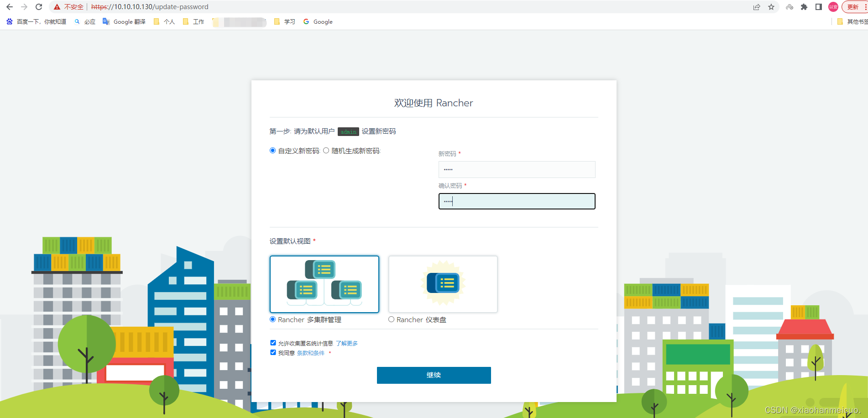Image resolution: width=868 pixels, height=418 pixels.
Task: Click the 欢迎使用 Rancher heading
Action: (x=434, y=103)
